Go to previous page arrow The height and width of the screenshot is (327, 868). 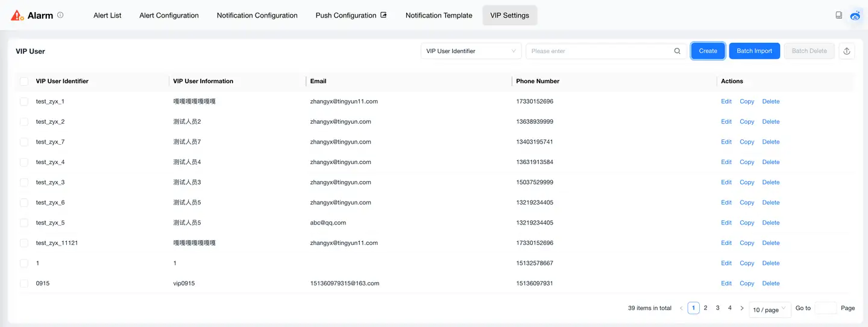681,308
